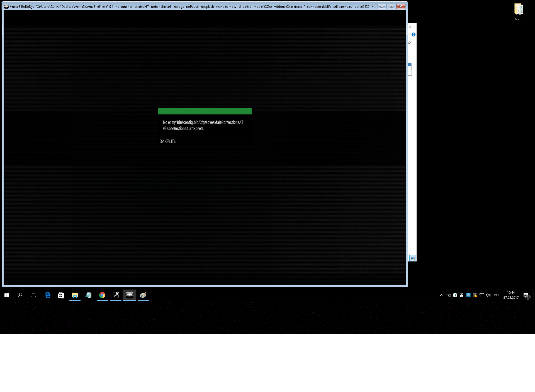Open File Explorer from the taskbar

tap(75, 295)
